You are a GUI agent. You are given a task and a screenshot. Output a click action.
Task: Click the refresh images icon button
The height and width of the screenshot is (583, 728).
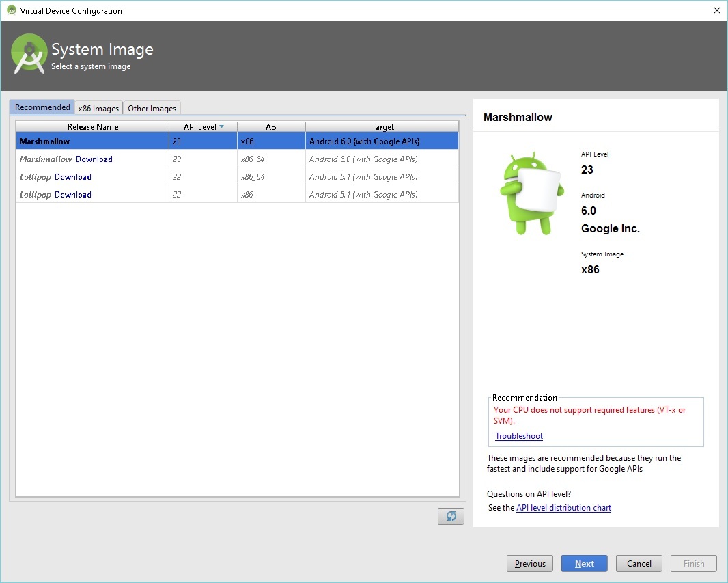[x=451, y=516]
